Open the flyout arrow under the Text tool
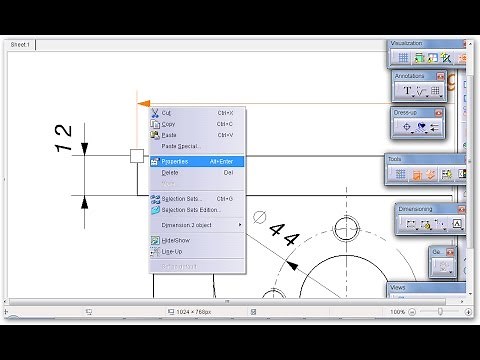Screen dimensions: 480x360 413,97
